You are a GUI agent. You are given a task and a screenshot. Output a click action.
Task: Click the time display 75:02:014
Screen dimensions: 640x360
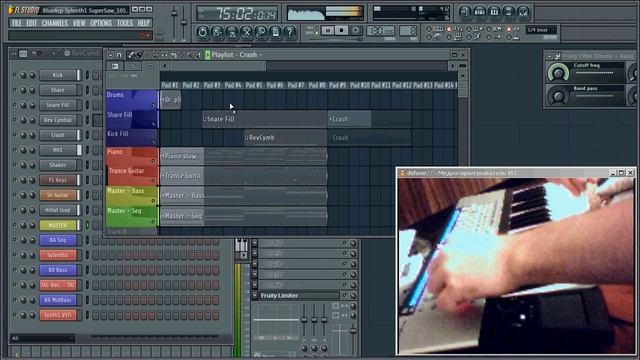tap(237, 14)
